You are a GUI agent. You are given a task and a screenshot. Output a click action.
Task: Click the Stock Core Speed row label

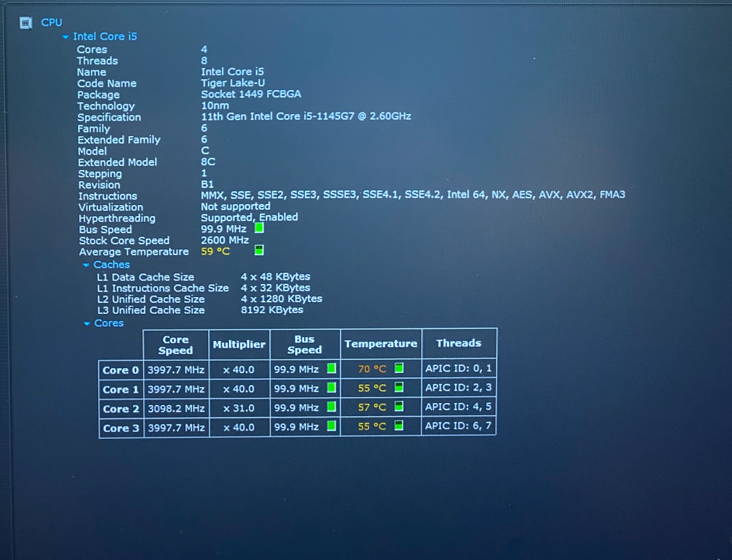click(x=124, y=241)
